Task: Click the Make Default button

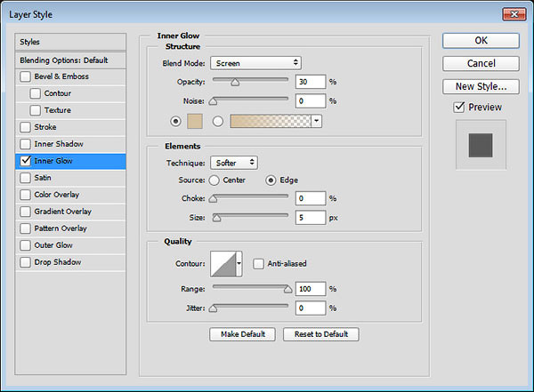Action: click(x=242, y=334)
